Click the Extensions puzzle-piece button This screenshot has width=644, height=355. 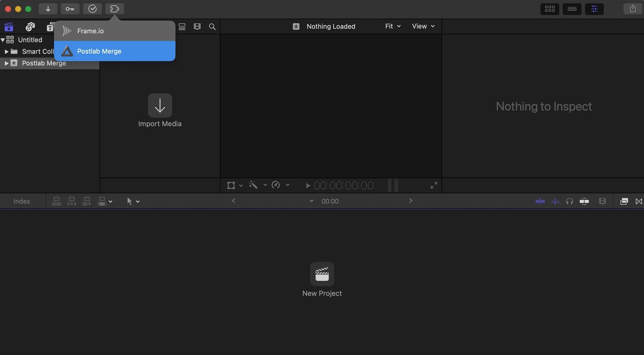click(x=114, y=9)
